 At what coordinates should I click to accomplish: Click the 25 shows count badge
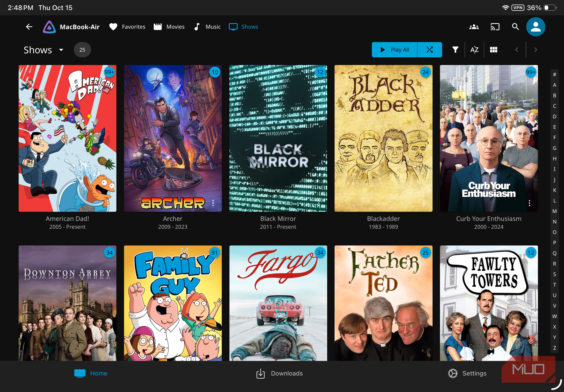click(82, 50)
